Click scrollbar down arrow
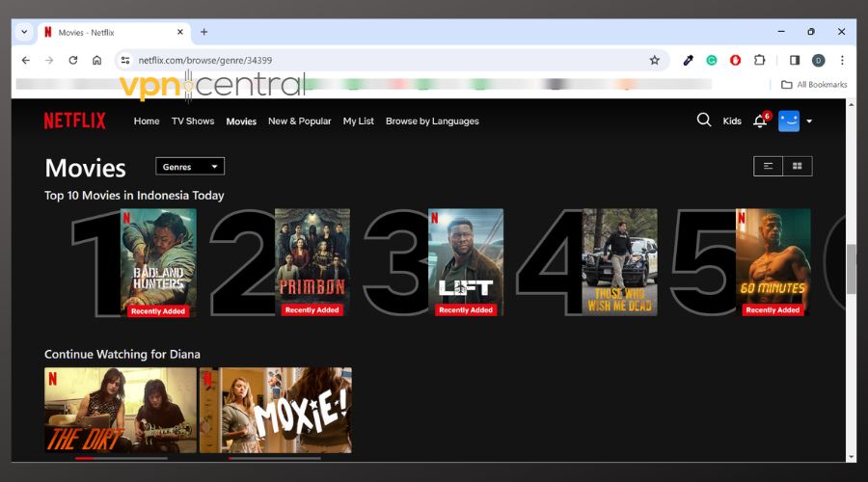The height and width of the screenshot is (482, 868). (x=851, y=457)
